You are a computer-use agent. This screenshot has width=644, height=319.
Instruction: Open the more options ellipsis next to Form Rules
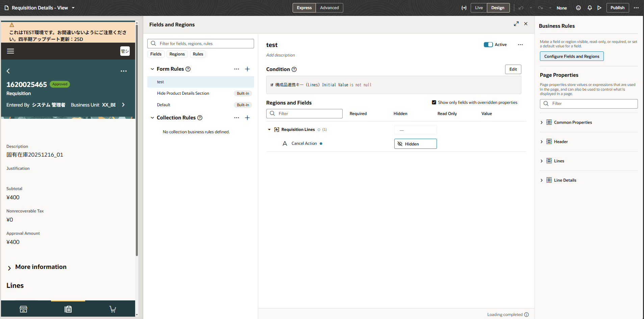236,69
